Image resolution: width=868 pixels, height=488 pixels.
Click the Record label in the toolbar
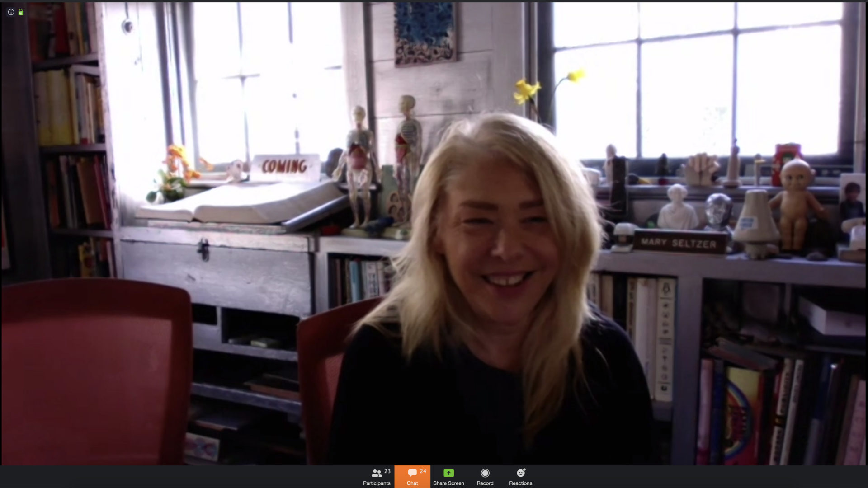[485, 483]
